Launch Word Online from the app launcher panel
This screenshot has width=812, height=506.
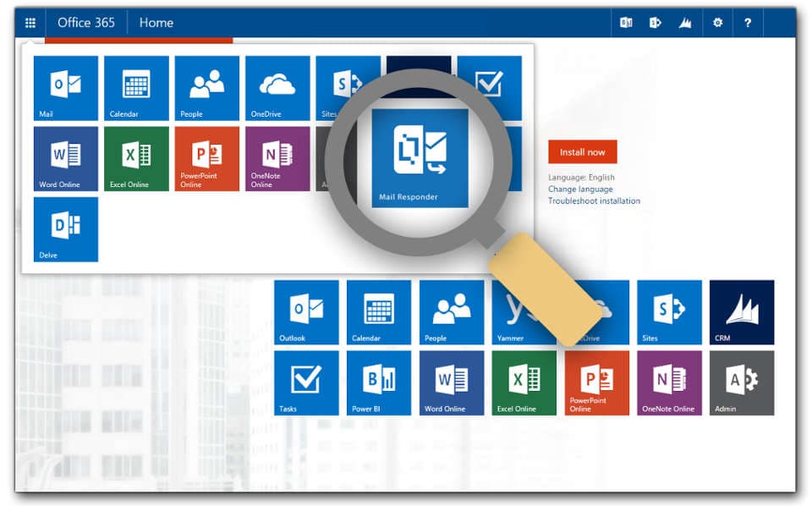66,158
